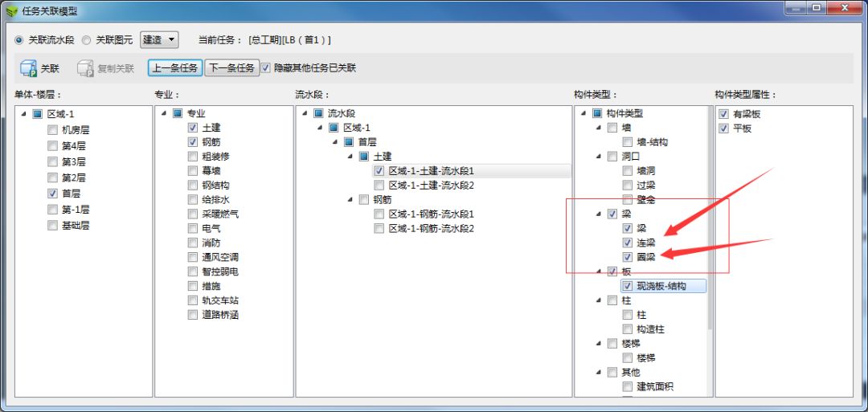Check the 墙洞 checkbox
The image size is (868, 412).
click(x=627, y=171)
